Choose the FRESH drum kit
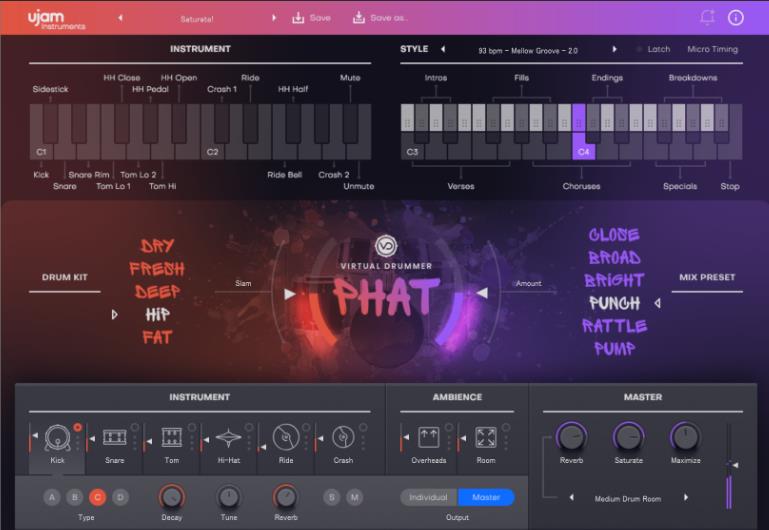This screenshot has width=769, height=530. click(157, 268)
